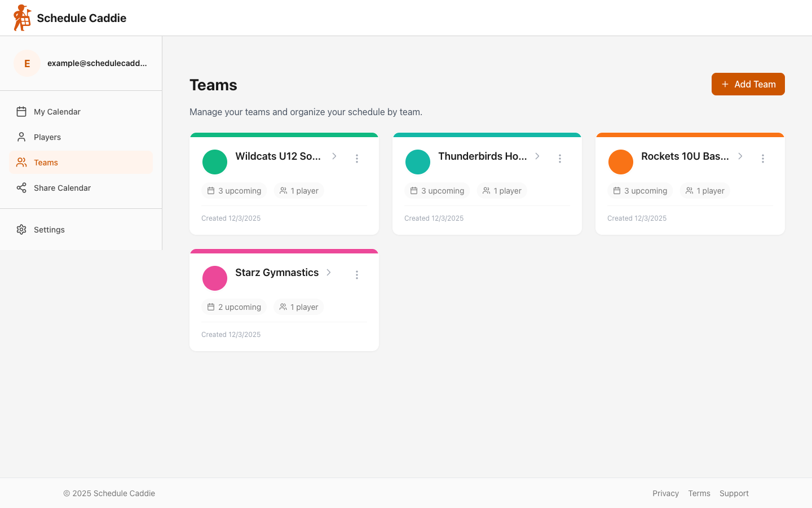
Task: Open Settings using the gear icon
Action: [x=21, y=229]
